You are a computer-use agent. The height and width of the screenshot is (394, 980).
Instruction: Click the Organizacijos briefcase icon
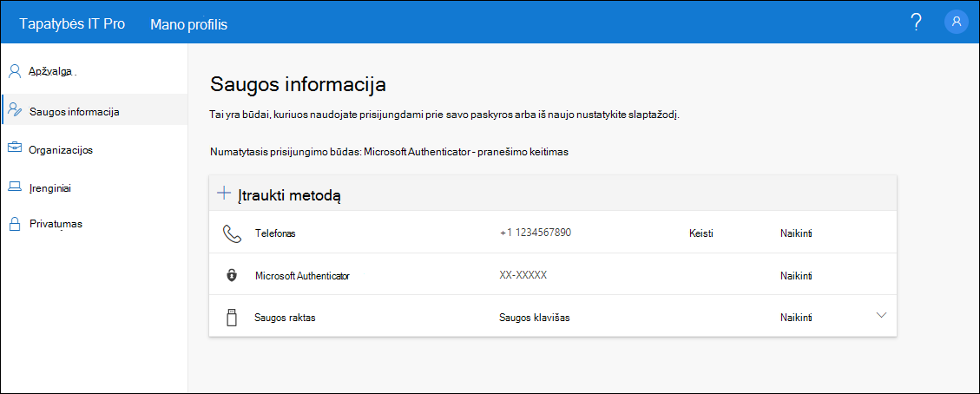15,148
